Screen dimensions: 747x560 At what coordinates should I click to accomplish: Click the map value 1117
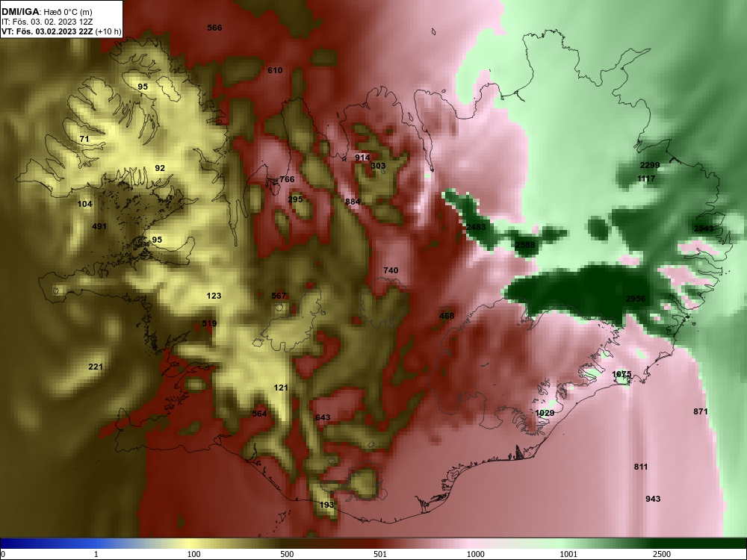(x=646, y=178)
